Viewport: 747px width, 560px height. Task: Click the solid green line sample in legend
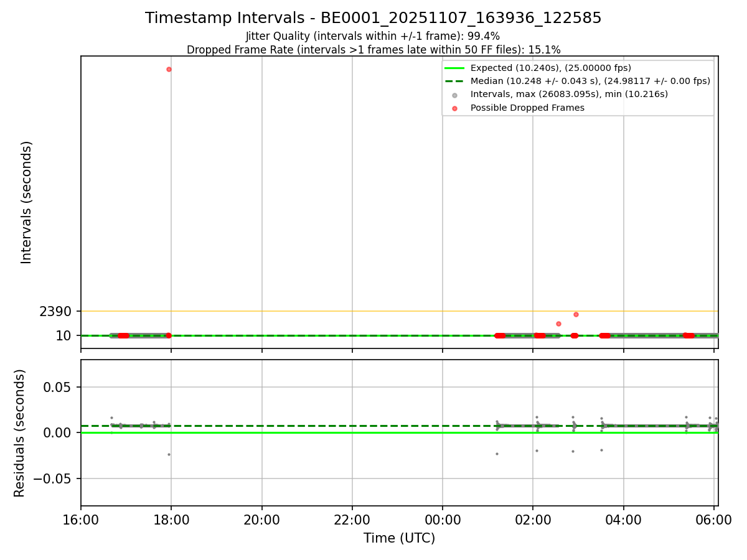point(454,68)
